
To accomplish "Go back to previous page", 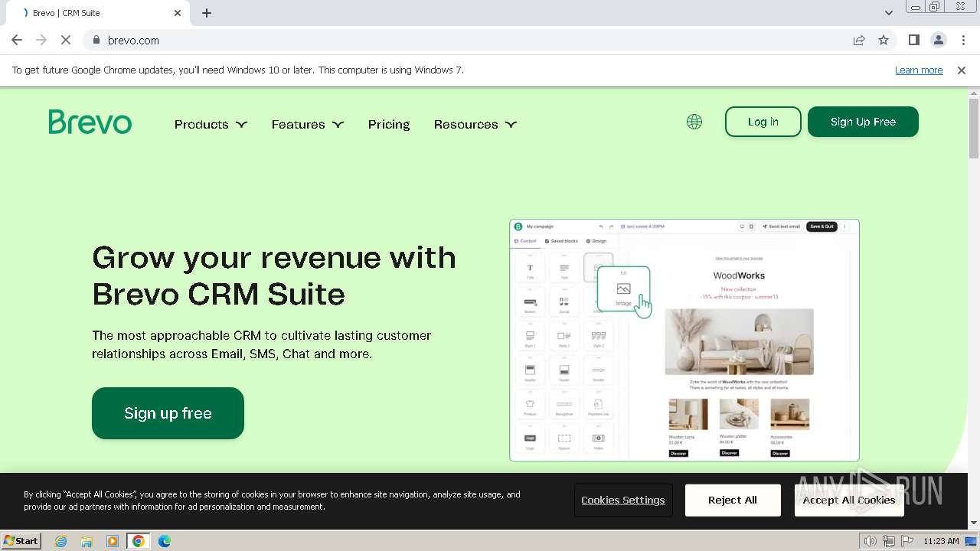I will pyautogui.click(x=17, y=40).
